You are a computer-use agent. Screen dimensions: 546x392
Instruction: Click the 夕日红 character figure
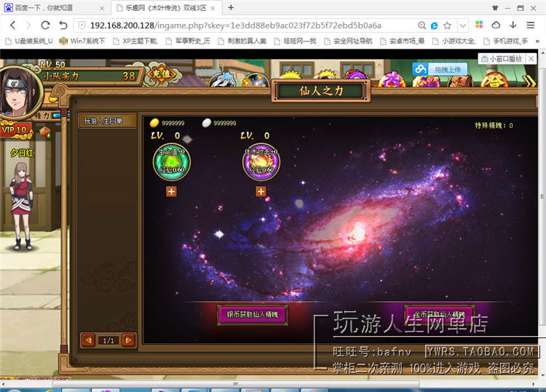click(22, 205)
